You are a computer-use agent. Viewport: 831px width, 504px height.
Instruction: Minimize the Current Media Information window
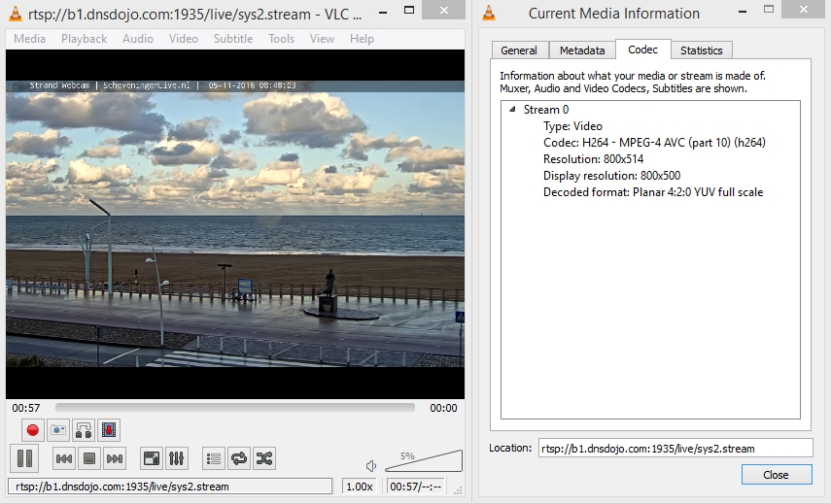743,11
